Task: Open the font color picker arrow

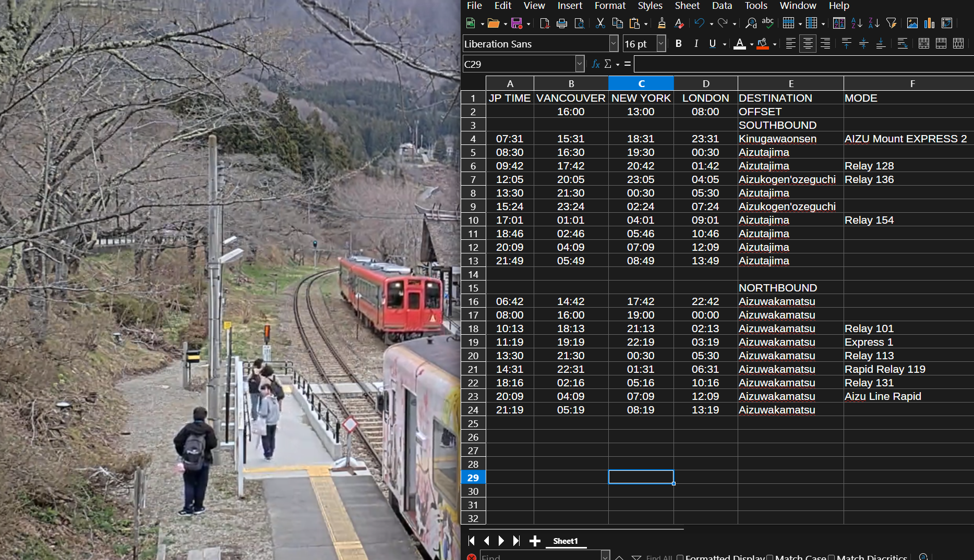Action: 751,44
